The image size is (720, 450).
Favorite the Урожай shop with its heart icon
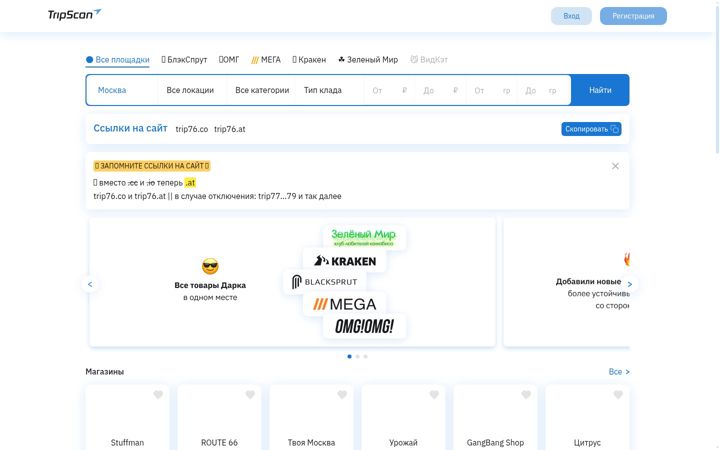point(434,394)
